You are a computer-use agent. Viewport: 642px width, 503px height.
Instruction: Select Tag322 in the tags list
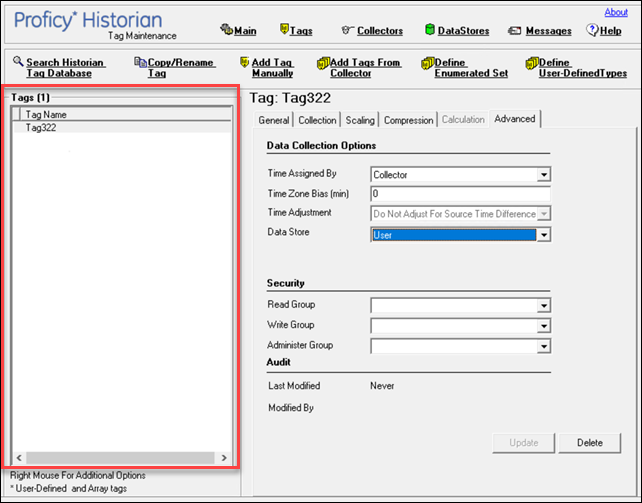pyautogui.click(x=122, y=128)
